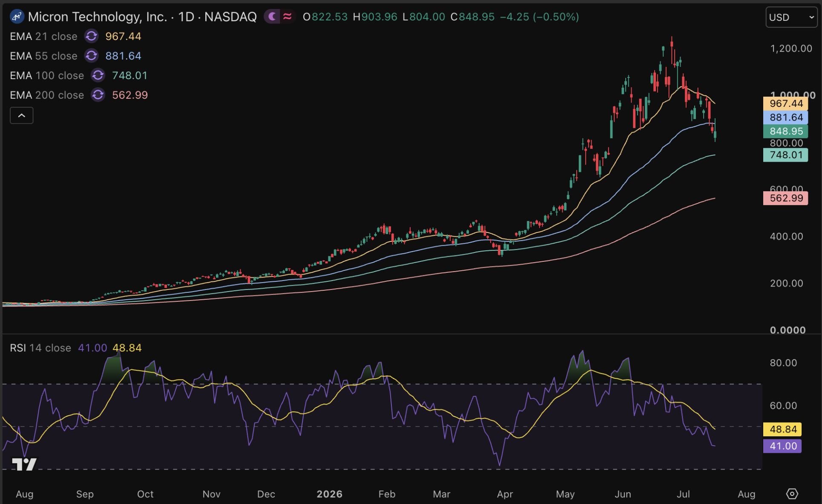Click the EMA 200 value 562.99 in legend
The image size is (822, 504).
(x=130, y=95)
